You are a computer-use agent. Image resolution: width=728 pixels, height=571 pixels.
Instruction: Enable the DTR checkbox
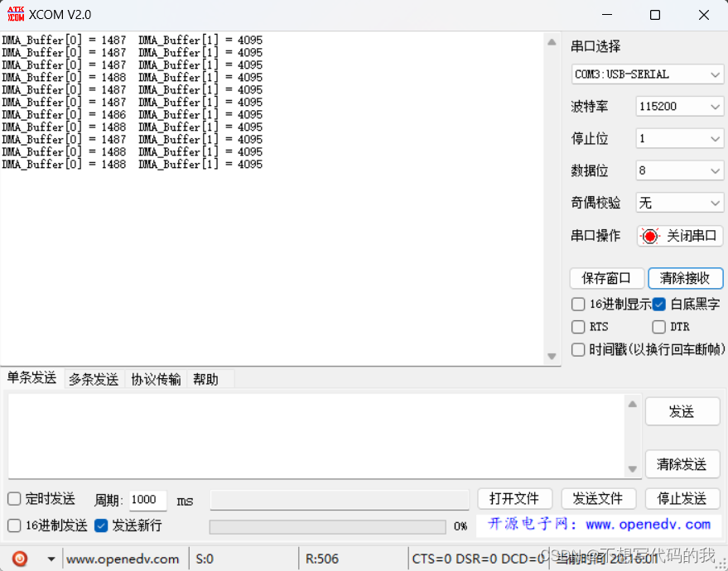pyautogui.click(x=658, y=327)
